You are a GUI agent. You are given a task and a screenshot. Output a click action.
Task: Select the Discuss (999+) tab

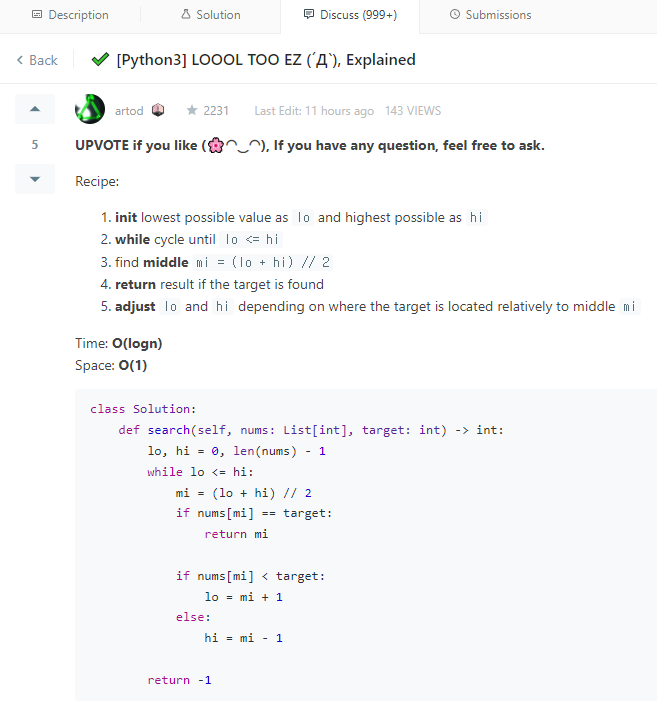[x=350, y=15]
